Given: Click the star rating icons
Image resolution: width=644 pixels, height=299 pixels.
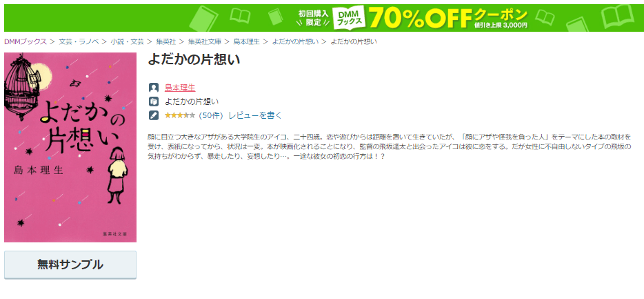Looking at the screenshot, I should (180, 115).
